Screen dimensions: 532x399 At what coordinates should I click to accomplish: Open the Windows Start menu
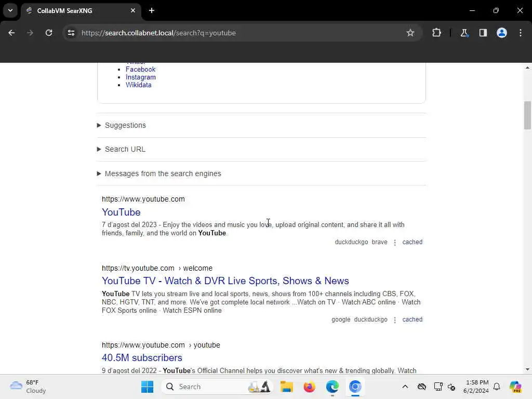(x=147, y=387)
